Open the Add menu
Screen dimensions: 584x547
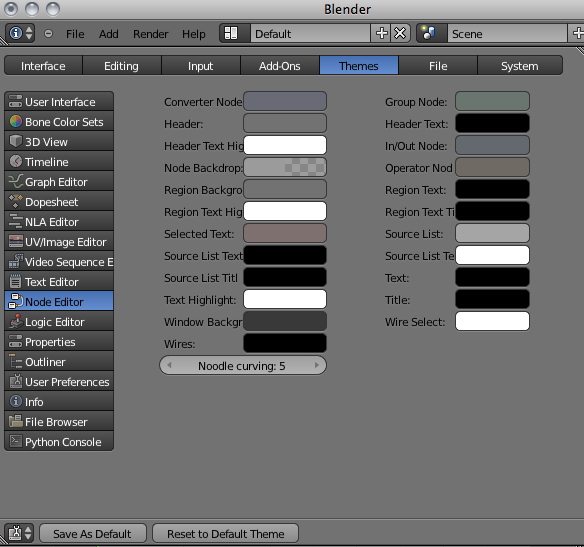point(108,34)
